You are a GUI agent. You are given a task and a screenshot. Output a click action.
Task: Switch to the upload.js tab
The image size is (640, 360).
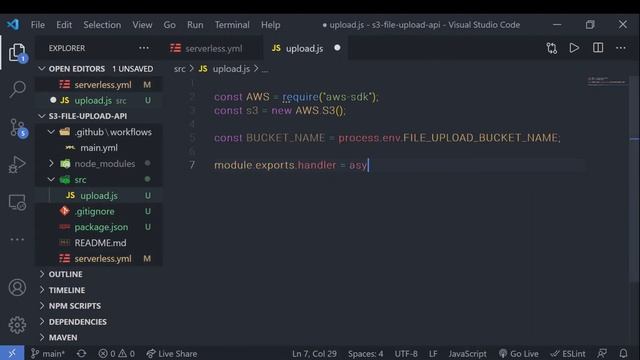pos(304,48)
